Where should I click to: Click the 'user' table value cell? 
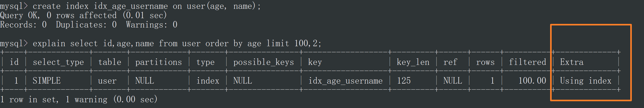coord(107,81)
